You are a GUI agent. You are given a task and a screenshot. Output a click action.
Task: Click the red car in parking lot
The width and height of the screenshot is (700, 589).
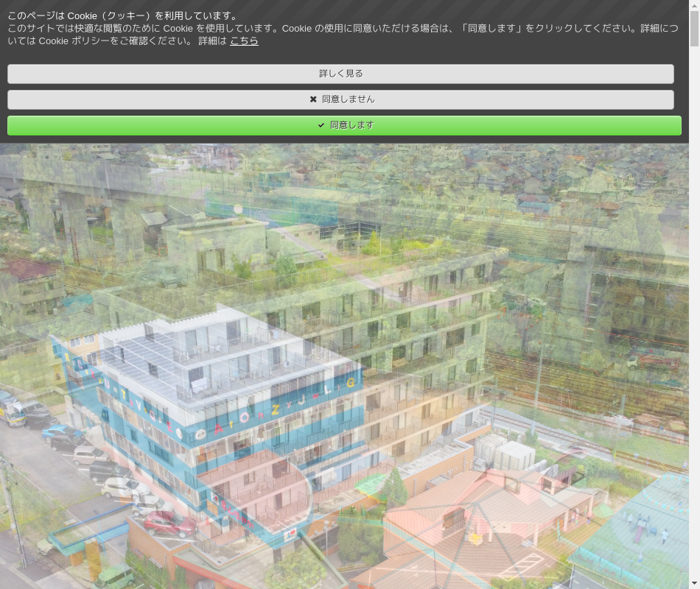pyautogui.click(x=166, y=523)
